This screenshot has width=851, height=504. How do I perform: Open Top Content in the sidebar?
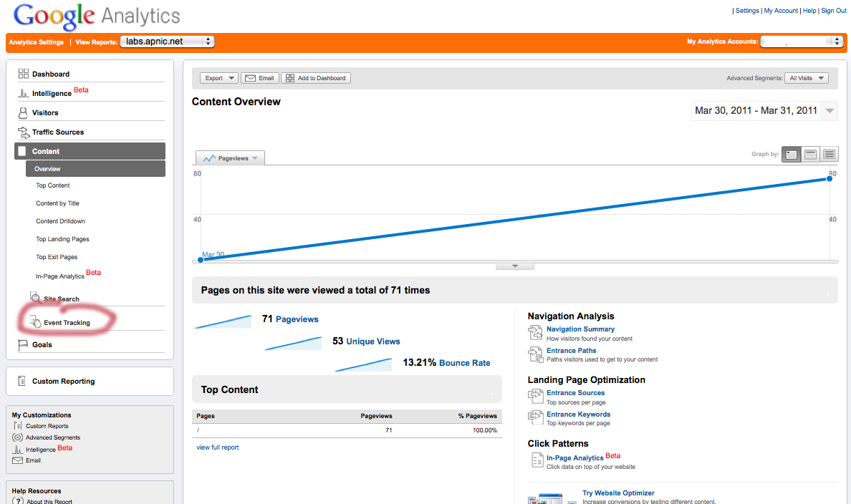(52, 185)
